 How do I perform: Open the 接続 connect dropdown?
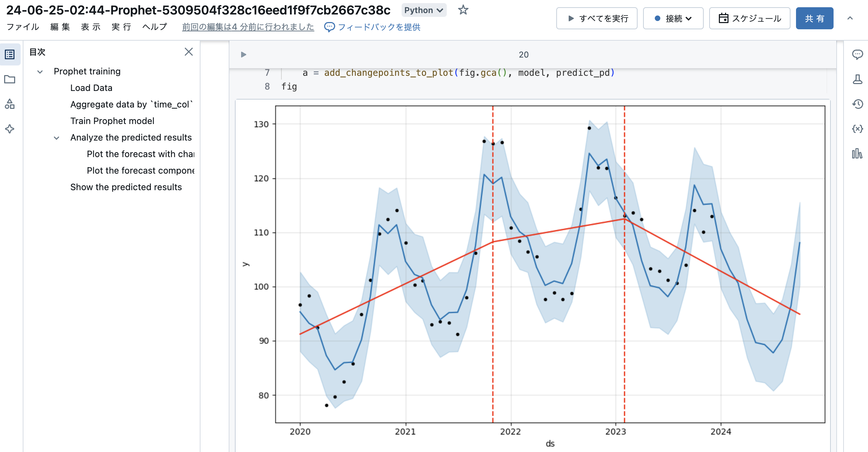[673, 19]
